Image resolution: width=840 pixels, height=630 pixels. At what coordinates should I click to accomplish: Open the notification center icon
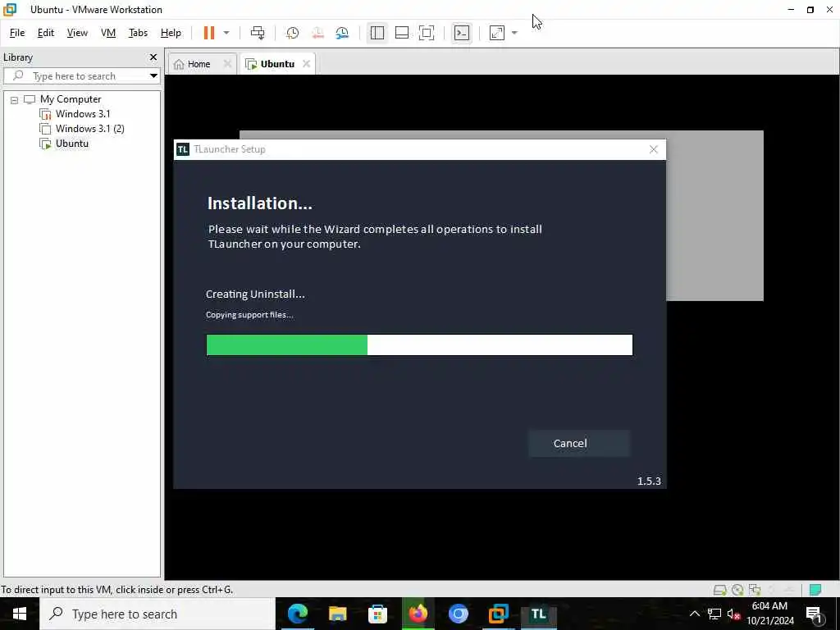[x=815, y=614]
